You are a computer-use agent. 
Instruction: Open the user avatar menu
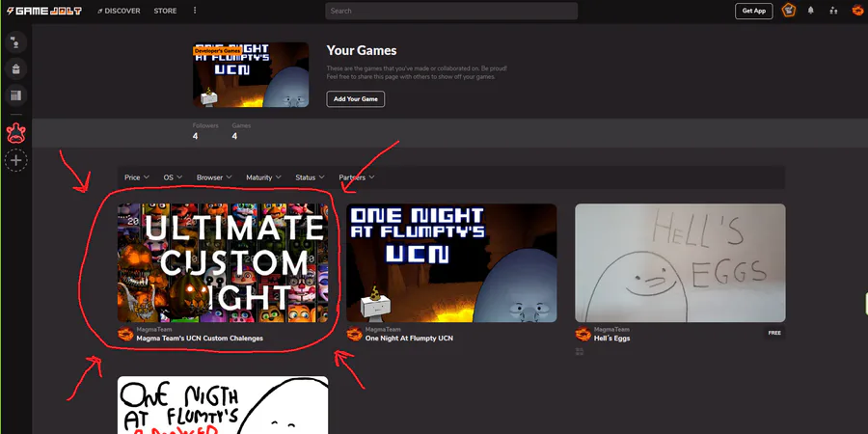(857, 11)
